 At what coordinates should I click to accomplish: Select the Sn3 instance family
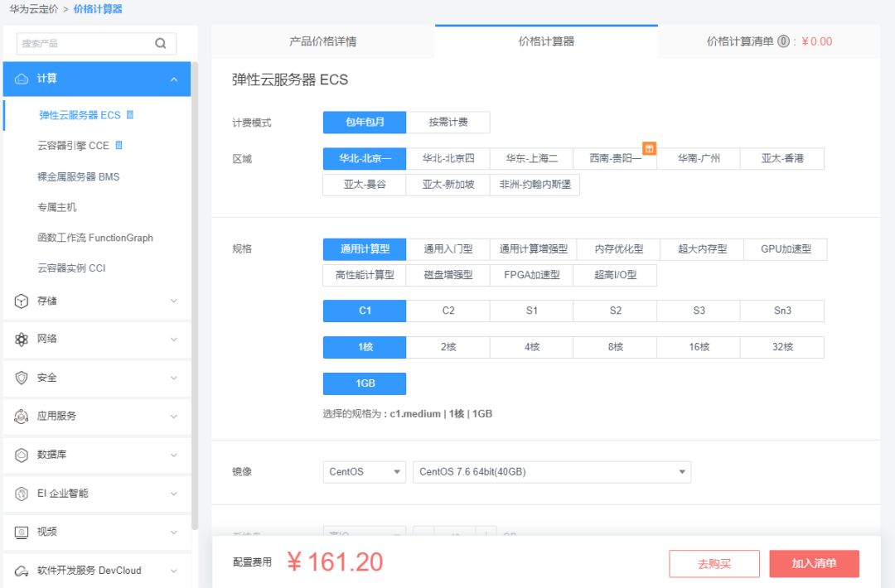782,311
